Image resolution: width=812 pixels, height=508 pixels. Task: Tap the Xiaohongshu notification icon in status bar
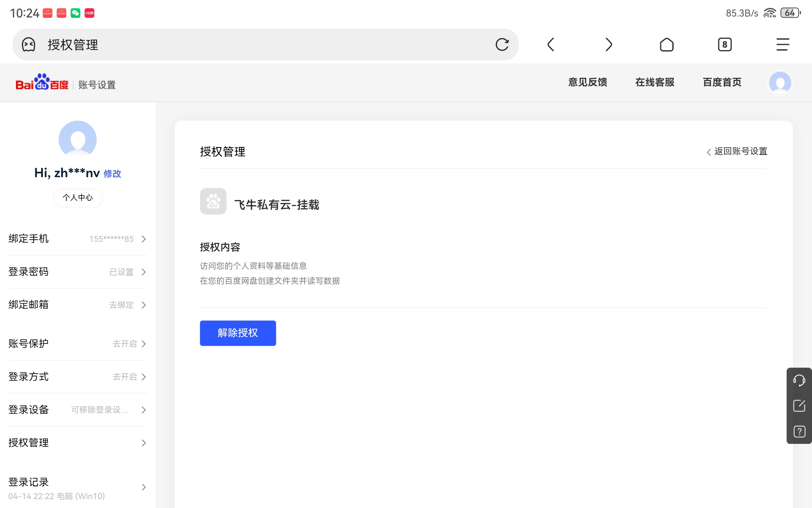click(x=89, y=13)
